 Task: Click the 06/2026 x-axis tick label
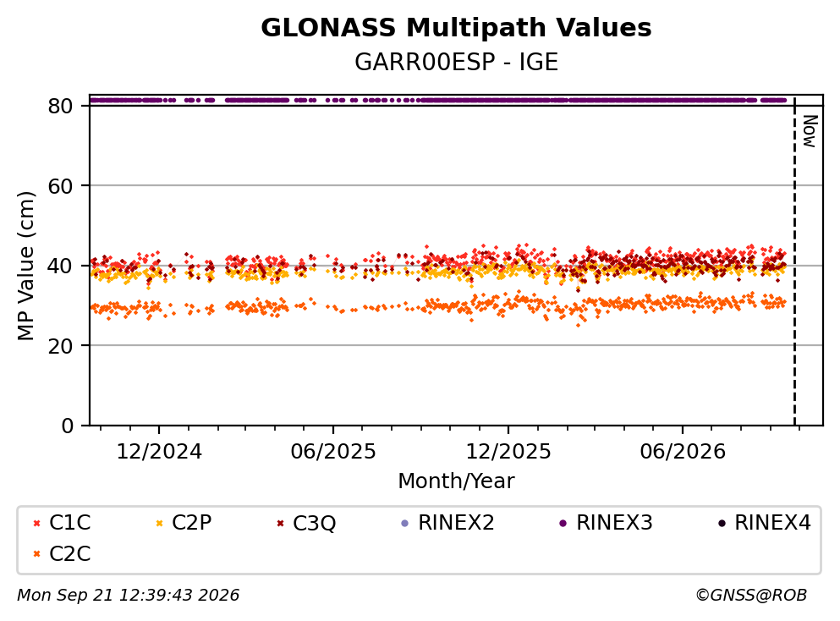[683, 451]
